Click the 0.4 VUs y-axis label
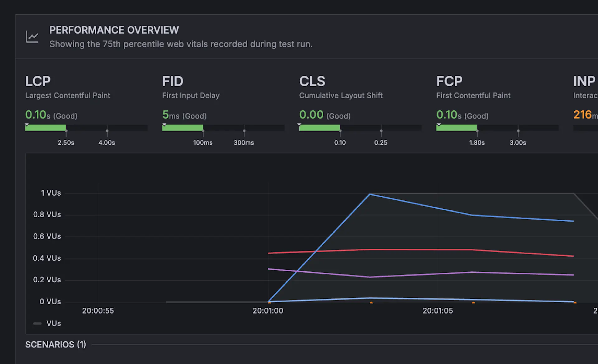The height and width of the screenshot is (364, 598). [x=47, y=258]
